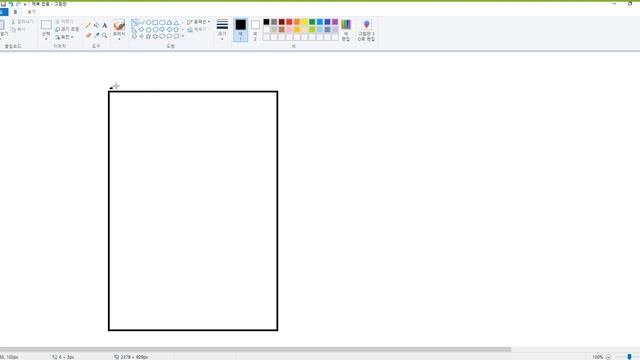
Task: Choose the Five-point star shape
Action: pos(149,36)
